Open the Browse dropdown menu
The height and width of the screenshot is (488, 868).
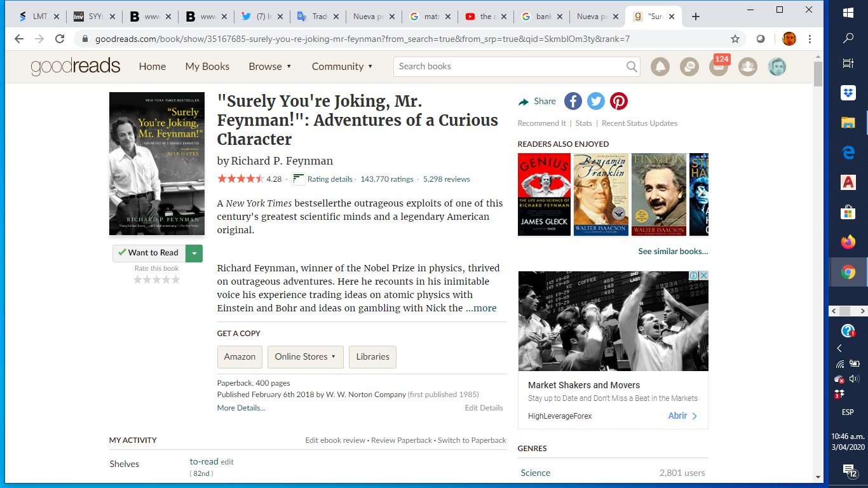tap(270, 66)
